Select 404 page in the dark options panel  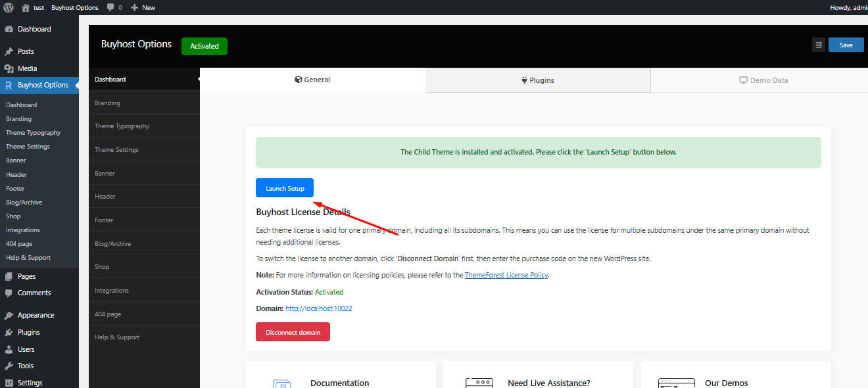(144, 314)
